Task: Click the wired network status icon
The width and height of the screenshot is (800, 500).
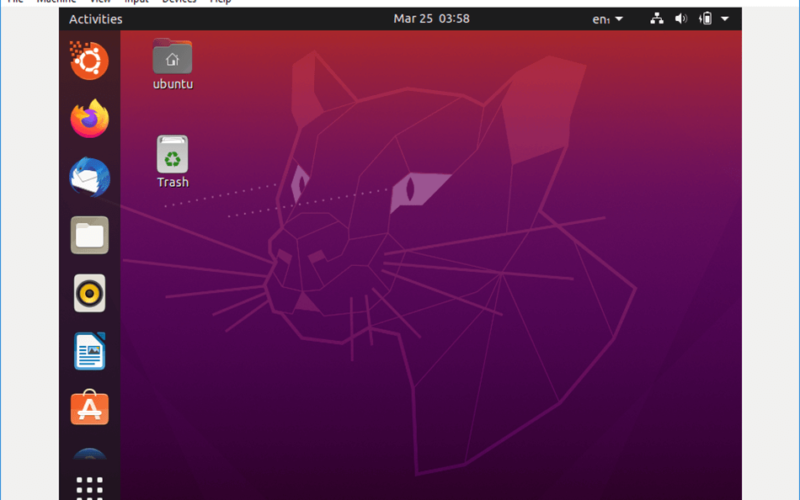Action: point(657,19)
